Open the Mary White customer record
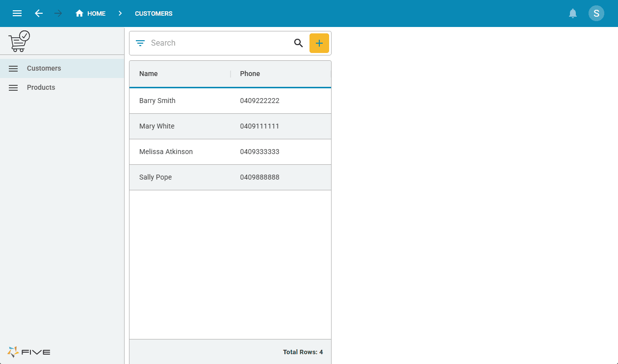The width and height of the screenshot is (618, 364). coord(157,126)
